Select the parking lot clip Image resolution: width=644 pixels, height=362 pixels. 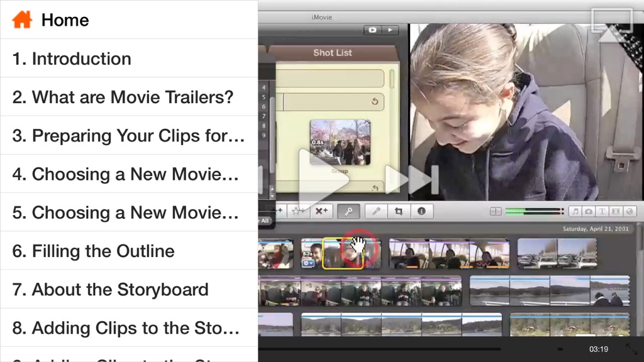pyautogui.click(x=557, y=254)
